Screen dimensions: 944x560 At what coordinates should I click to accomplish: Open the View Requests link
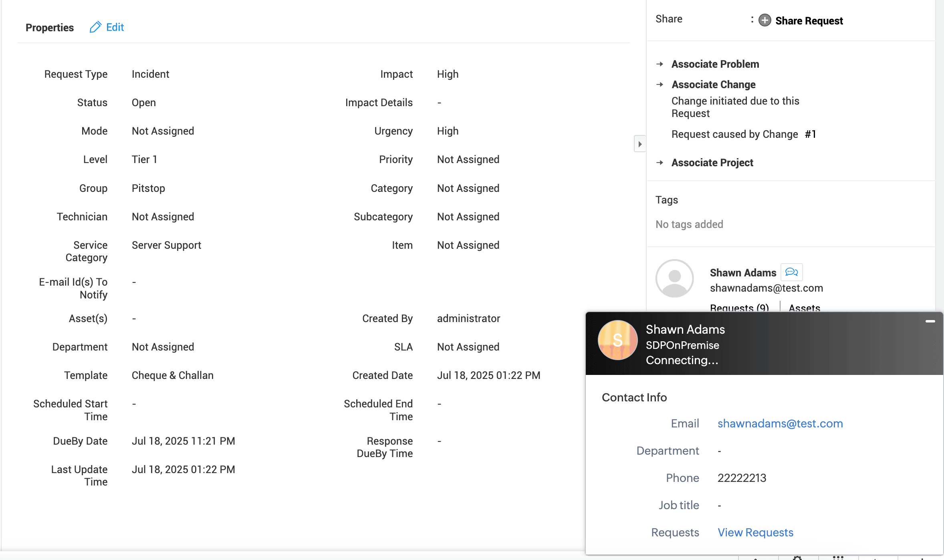tap(755, 532)
